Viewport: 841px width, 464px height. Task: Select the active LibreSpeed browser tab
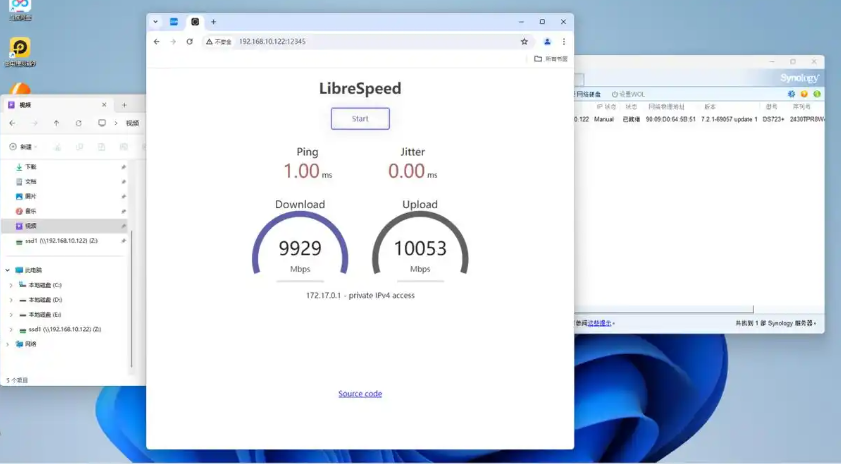(x=195, y=22)
